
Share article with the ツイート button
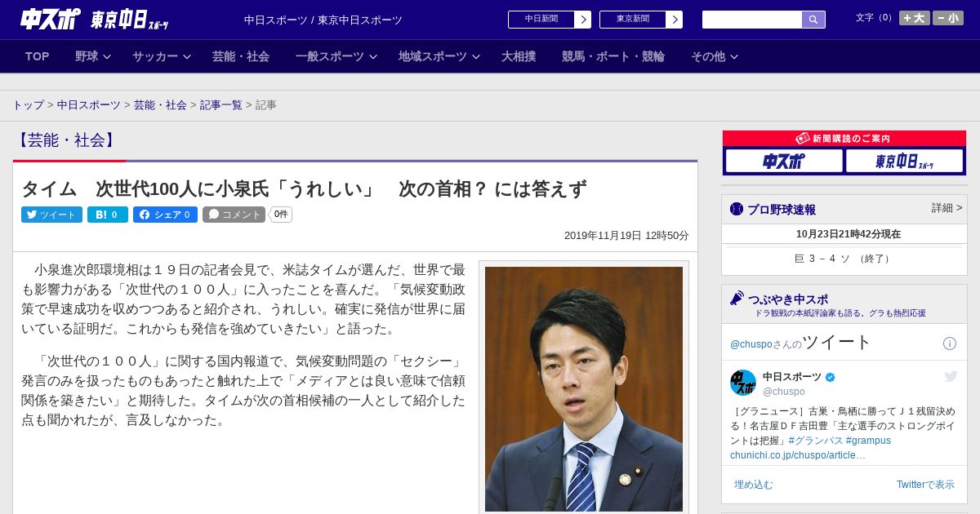pos(51,215)
